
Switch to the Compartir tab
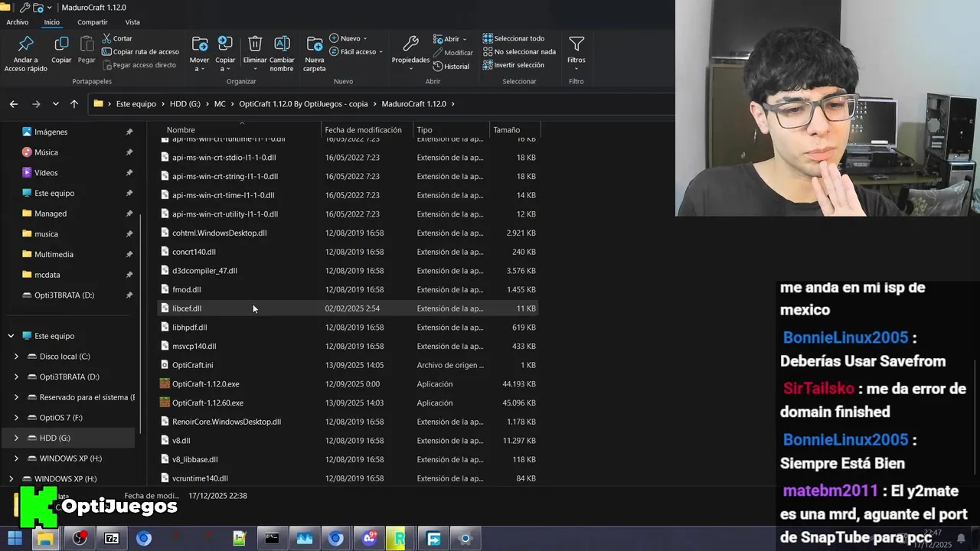pos(92,22)
